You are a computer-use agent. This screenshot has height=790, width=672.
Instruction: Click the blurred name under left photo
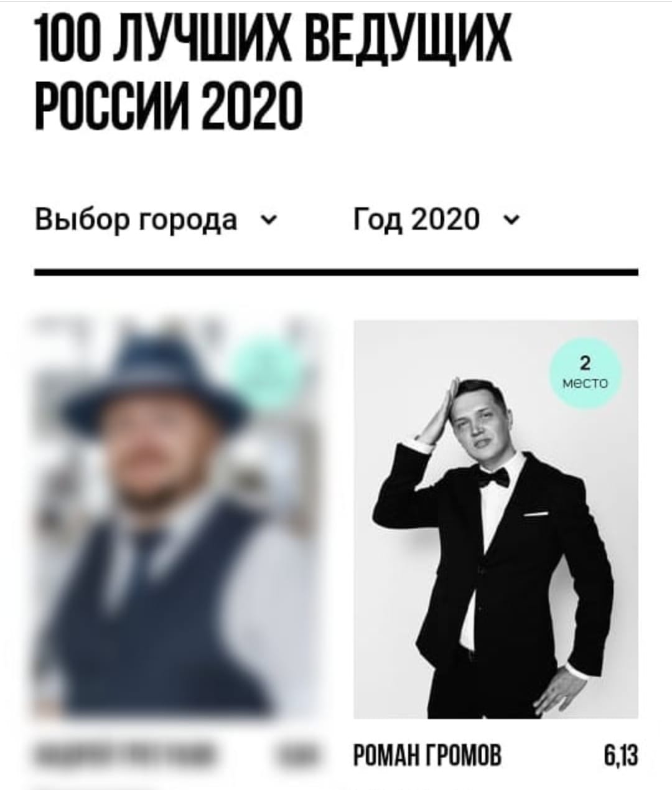tap(123, 756)
